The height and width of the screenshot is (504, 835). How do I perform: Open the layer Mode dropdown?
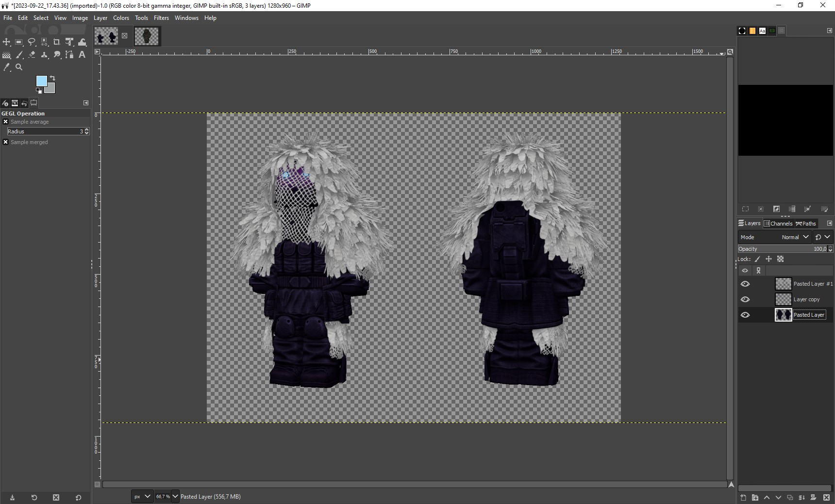(x=774, y=237)
